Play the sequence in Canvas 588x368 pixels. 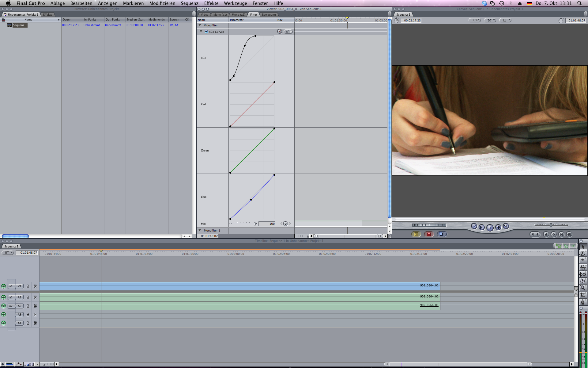490,228
